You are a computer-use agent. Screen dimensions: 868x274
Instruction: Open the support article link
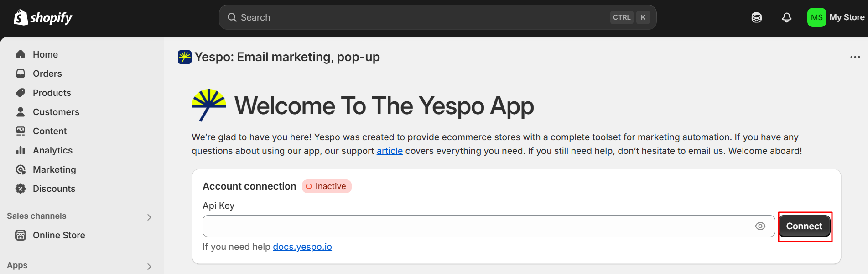pos(389,151)
